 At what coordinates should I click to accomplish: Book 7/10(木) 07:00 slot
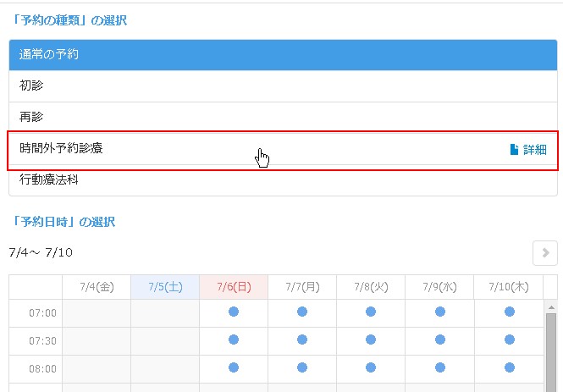click(510, 312)
